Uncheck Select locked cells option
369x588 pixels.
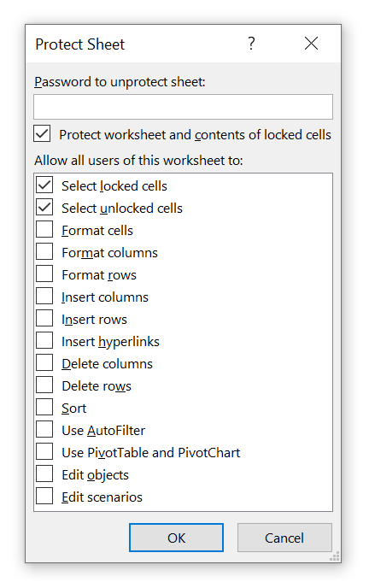44,185
